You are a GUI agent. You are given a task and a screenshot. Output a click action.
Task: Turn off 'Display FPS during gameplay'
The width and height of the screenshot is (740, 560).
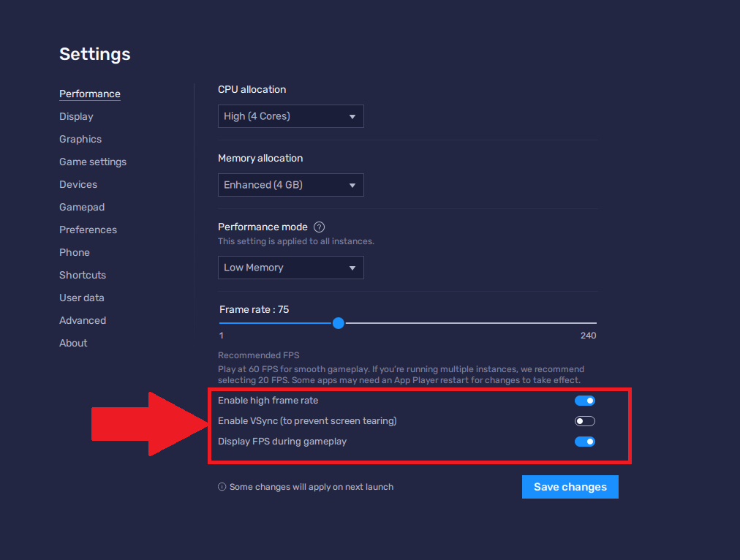(584, 441)
